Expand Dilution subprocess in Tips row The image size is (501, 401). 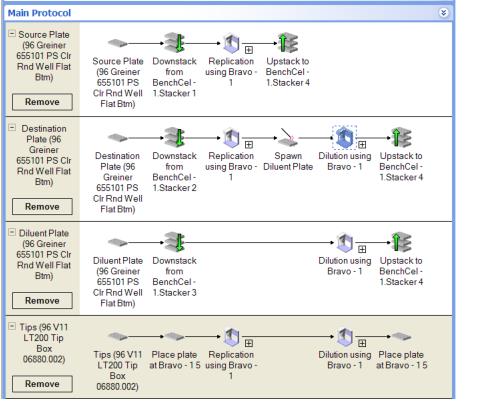point(362,343)
